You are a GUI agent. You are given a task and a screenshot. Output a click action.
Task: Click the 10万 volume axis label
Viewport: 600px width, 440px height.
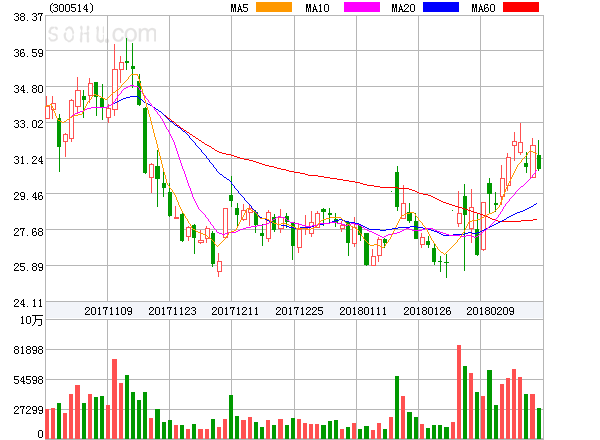coord(31,320)
